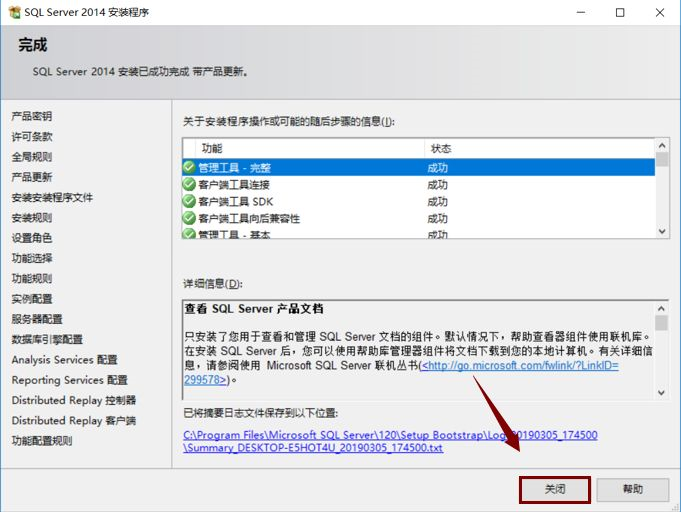Click the 服务器配置 step in sidebar
This screenshot has width=681, height=512.
37,319
